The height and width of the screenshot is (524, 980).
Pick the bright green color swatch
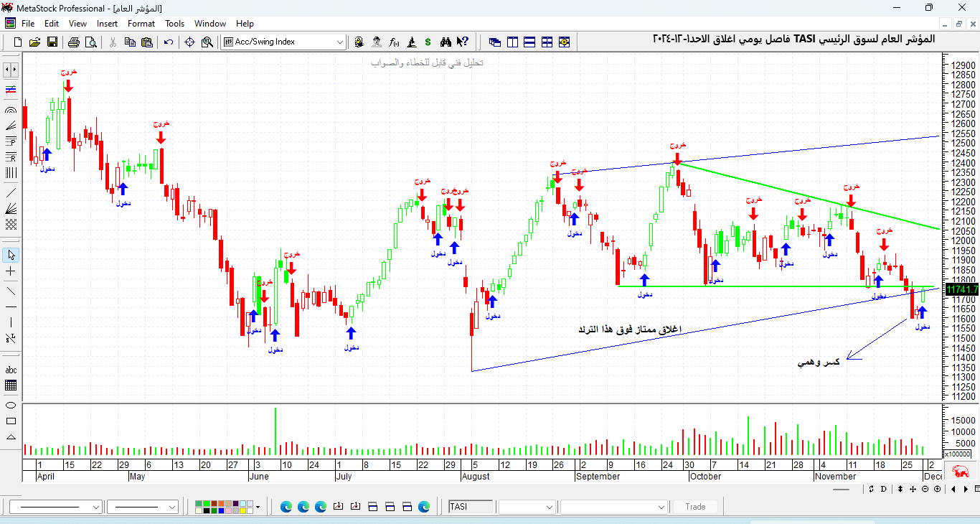click(207, 503)
